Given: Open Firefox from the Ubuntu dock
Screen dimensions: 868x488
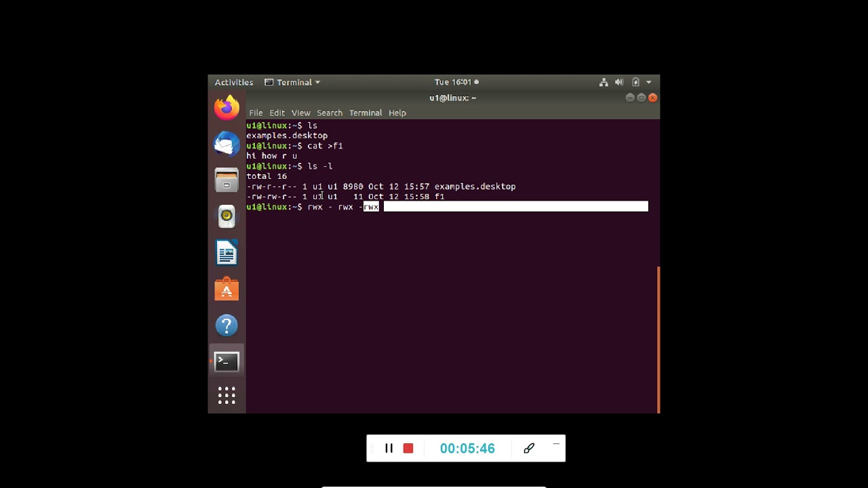Looking at the screenshot, I should (226, 108).
